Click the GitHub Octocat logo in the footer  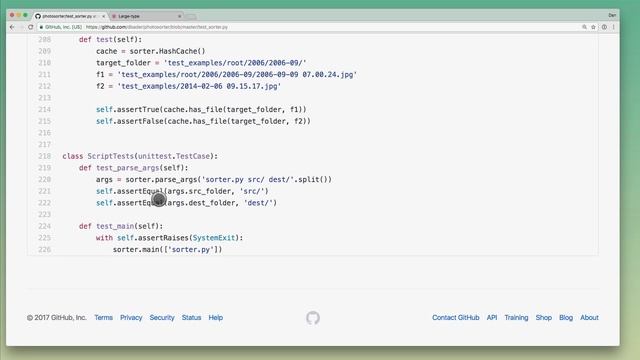(313, 318)
